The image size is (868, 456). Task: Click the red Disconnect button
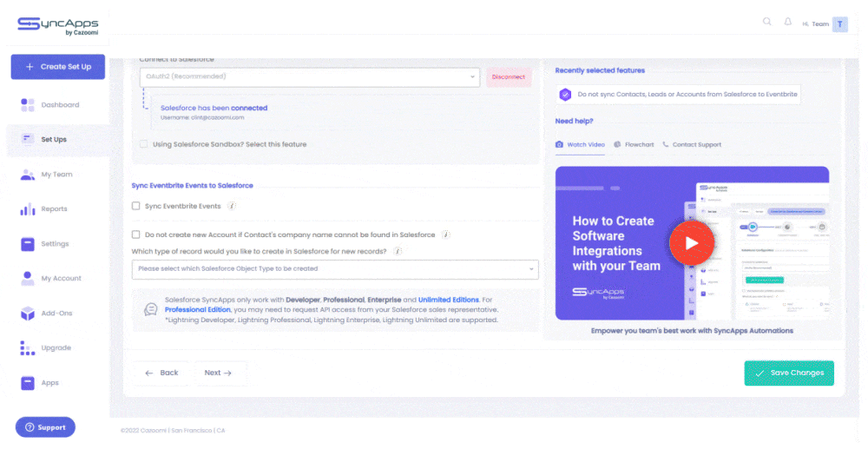pyautogui.click(x=509, y=77)
